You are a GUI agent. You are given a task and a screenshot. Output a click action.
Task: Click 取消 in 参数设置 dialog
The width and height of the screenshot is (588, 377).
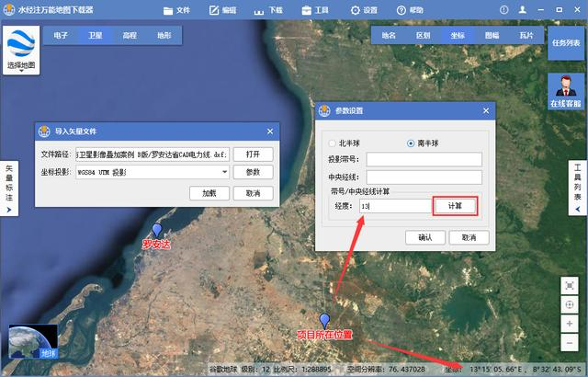coord(469,237)
